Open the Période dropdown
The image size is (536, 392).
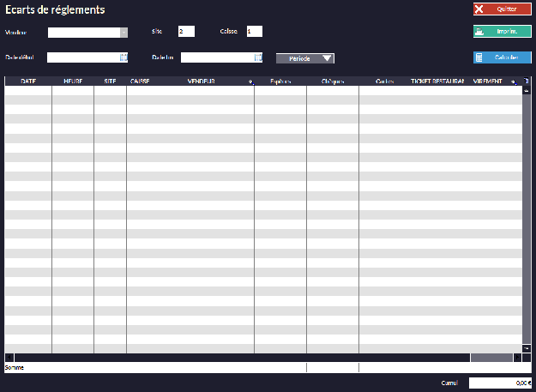[305, 58]
